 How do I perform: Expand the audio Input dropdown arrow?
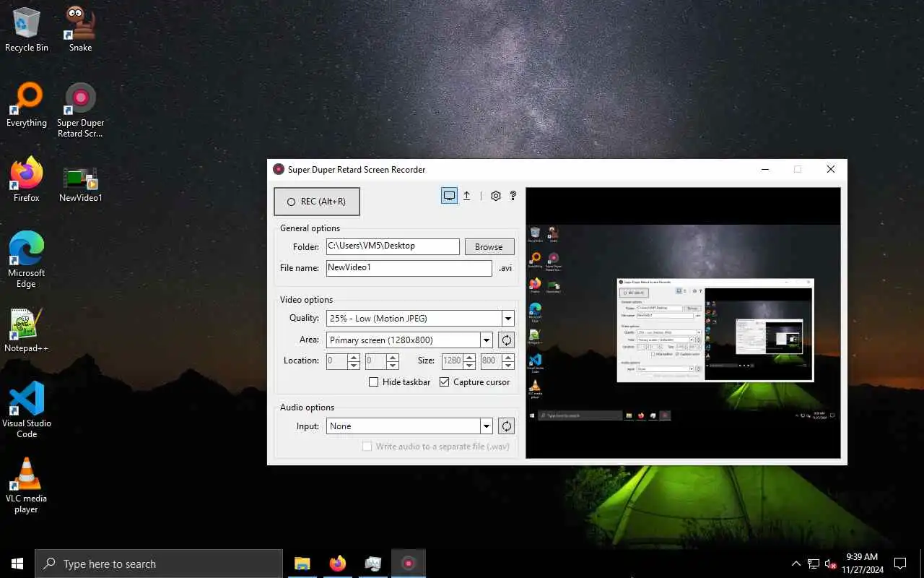[x=487, y=426]
